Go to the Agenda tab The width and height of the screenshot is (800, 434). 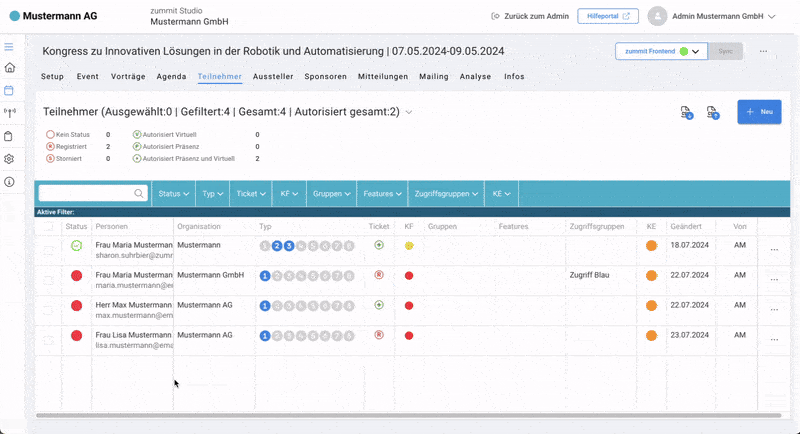click(172, 76)
